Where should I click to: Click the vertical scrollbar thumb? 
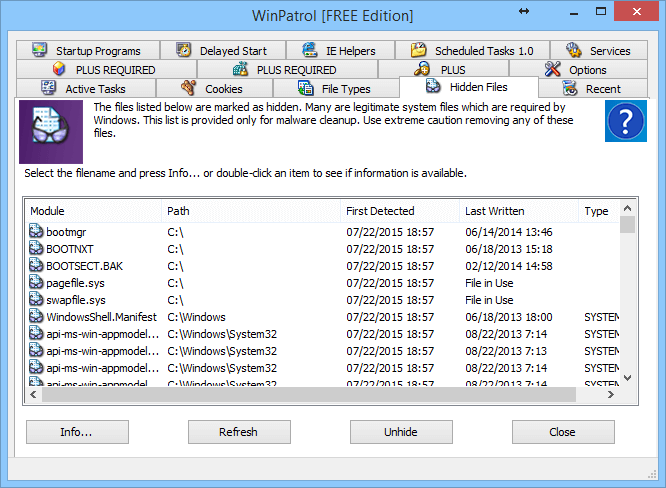click(x=627, y=225)
